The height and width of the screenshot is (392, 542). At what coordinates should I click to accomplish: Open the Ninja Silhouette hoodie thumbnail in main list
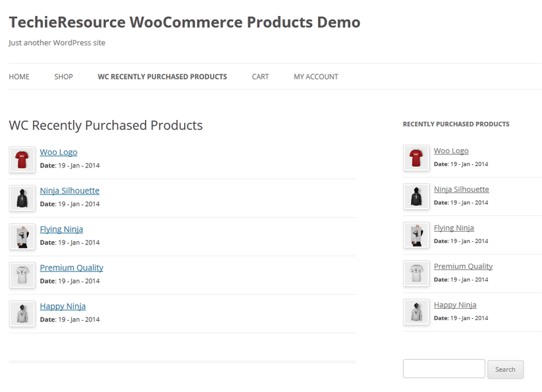pos(22,198)
